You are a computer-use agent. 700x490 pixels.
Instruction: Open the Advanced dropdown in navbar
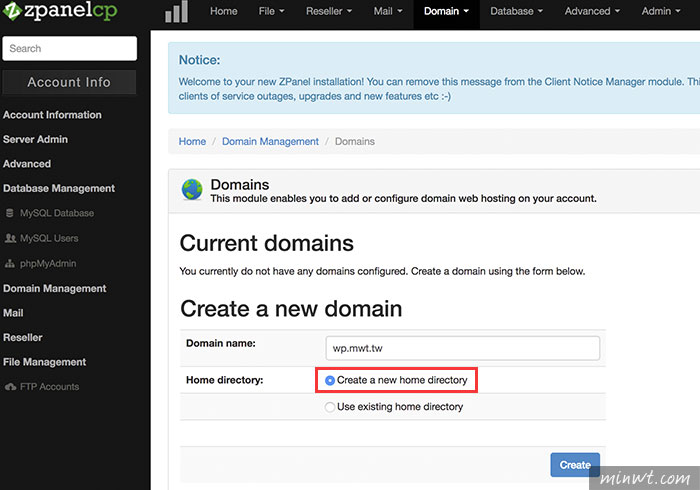(592, 11)
